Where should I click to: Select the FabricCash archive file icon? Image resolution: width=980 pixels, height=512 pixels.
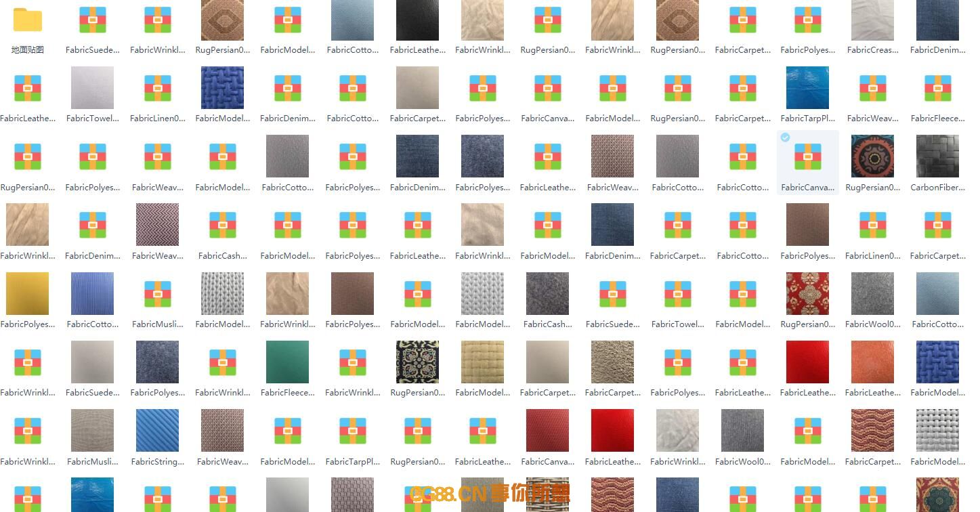point(222,225)
